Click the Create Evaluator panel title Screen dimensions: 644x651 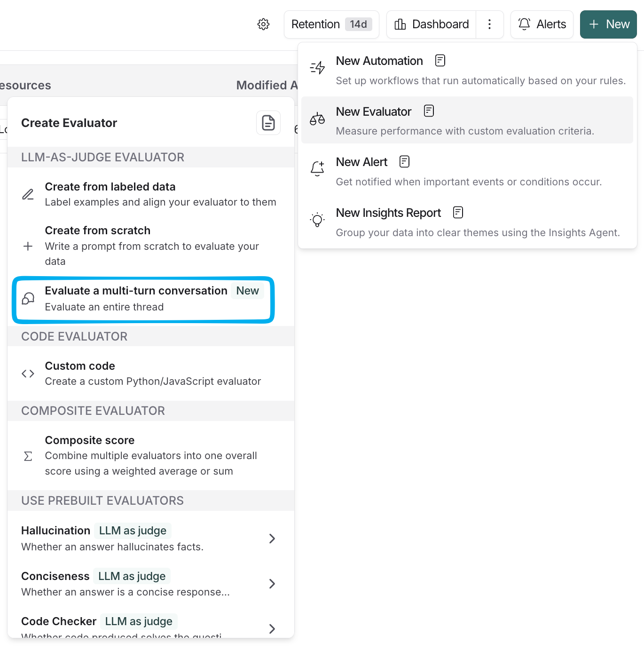[69, 123]
